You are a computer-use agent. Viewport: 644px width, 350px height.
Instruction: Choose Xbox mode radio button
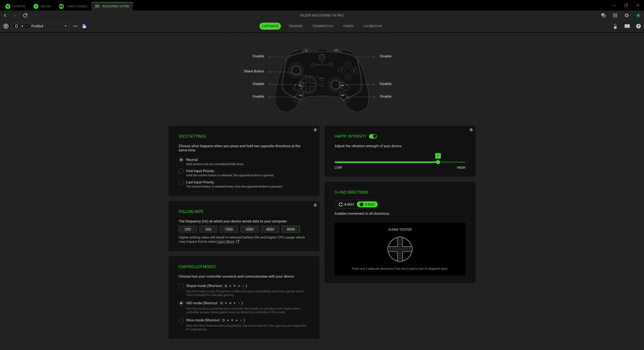(181, 320)
